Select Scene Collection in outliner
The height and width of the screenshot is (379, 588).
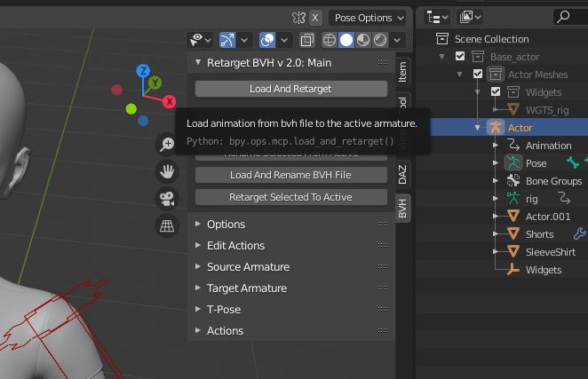(x=491, y=39)
